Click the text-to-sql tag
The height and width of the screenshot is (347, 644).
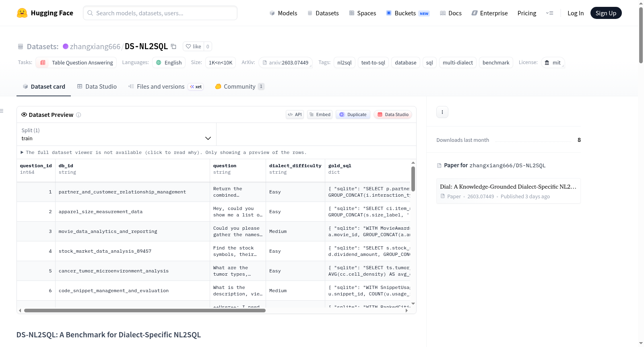point(373,62)
